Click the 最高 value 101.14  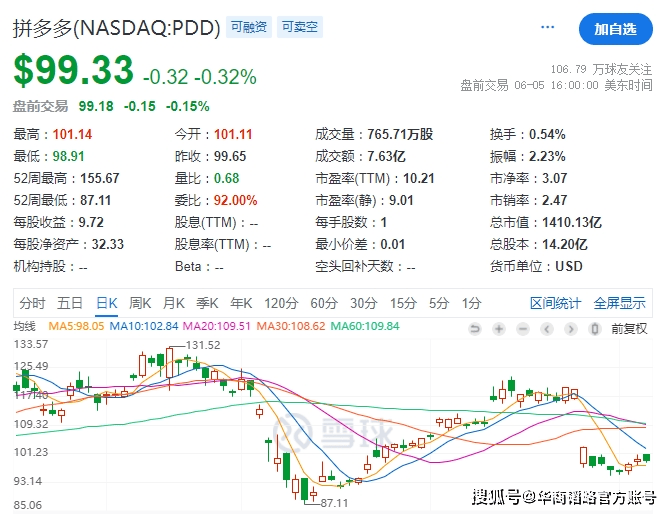[x=72, y=134]
